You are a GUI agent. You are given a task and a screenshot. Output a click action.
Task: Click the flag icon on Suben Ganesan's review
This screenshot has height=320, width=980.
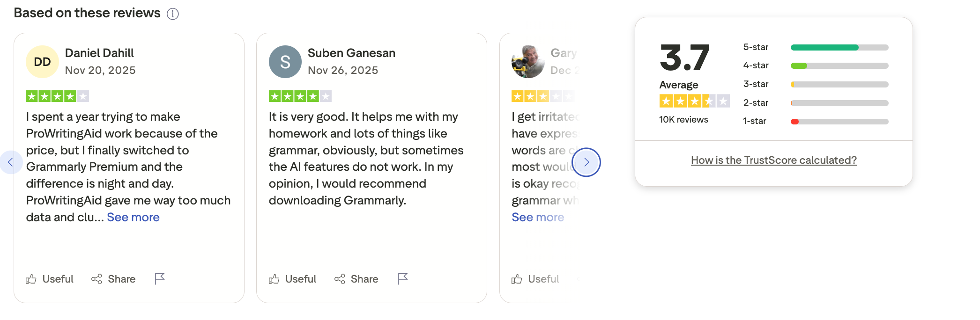(x=402, y=278)
